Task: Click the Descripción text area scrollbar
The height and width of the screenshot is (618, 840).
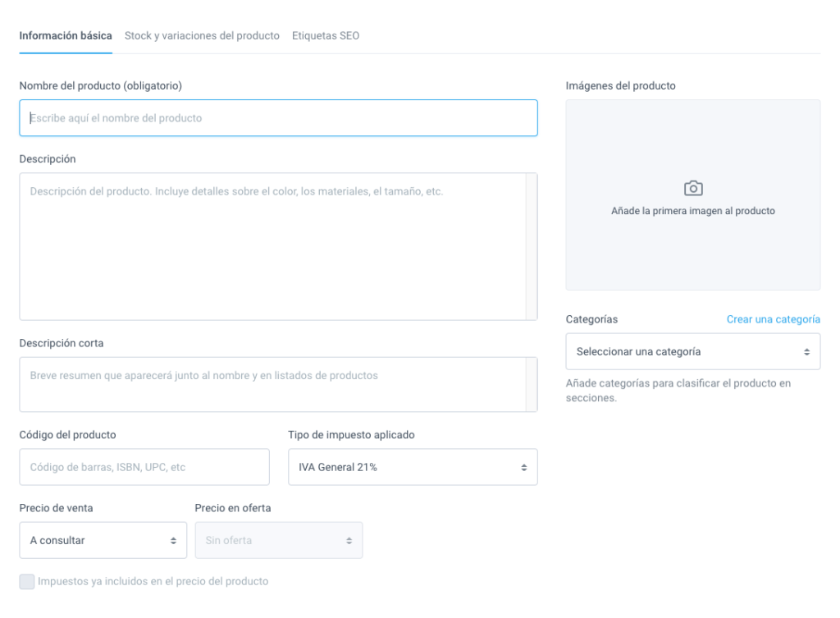Action: 532,246
